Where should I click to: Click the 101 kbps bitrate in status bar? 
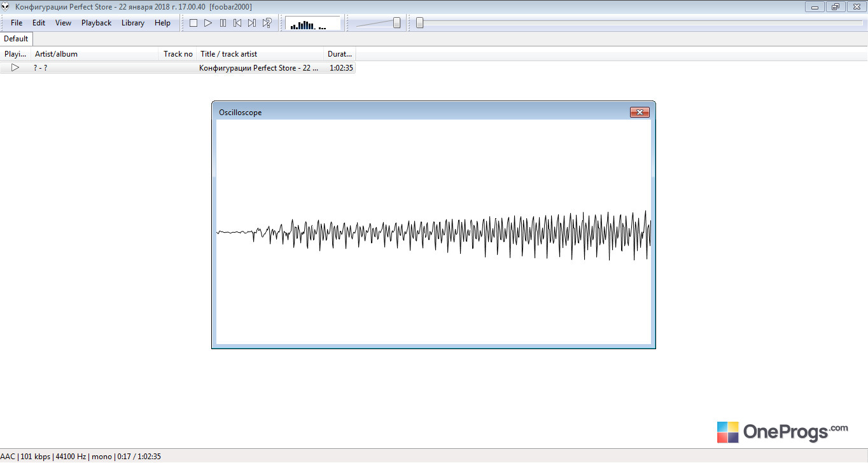tap(36, 457)
